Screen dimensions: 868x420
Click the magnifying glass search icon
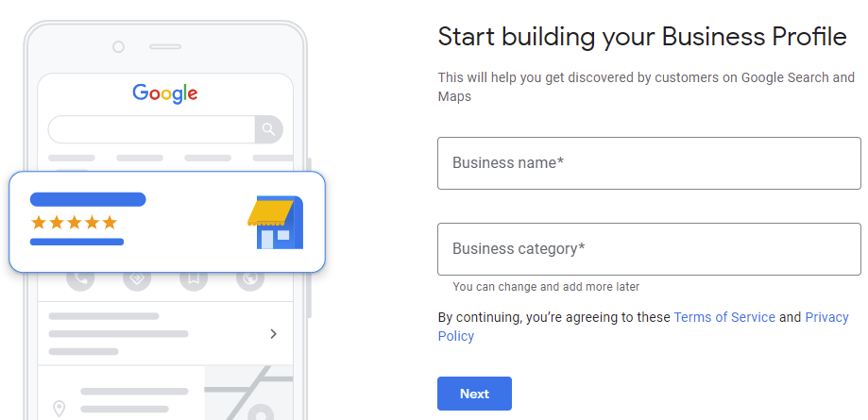point(268,129)
